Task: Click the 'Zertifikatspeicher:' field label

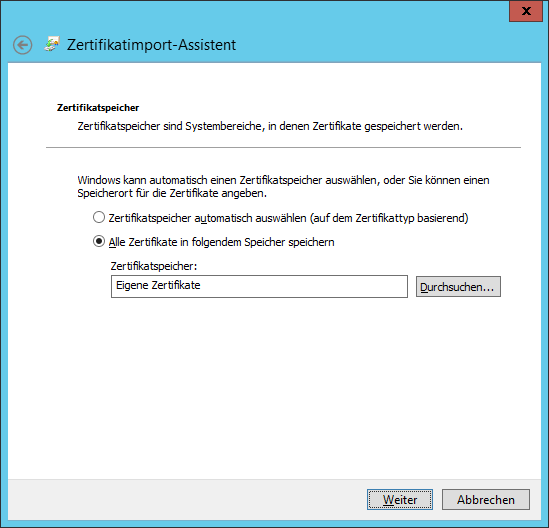Action: pos(154,266)
